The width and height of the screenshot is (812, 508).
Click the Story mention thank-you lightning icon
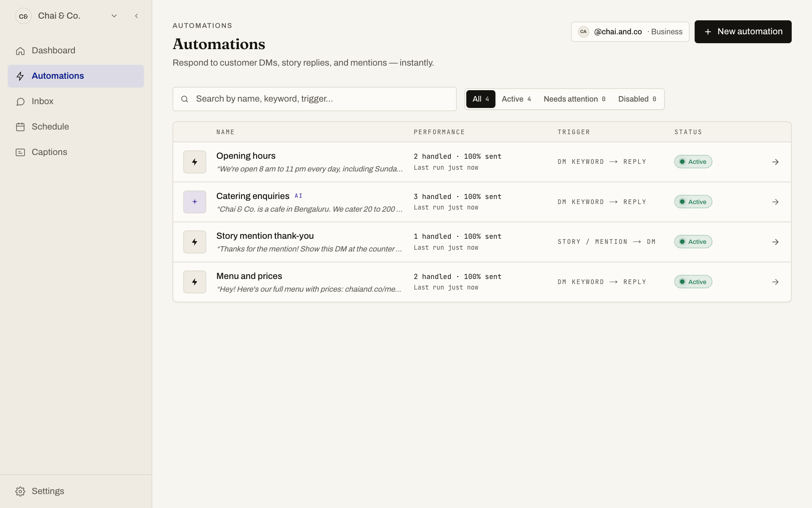click(195, 242)
